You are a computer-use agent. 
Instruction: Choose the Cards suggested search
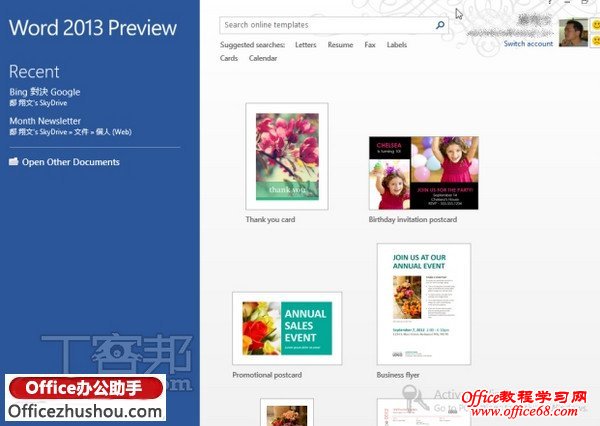point(229,58)
